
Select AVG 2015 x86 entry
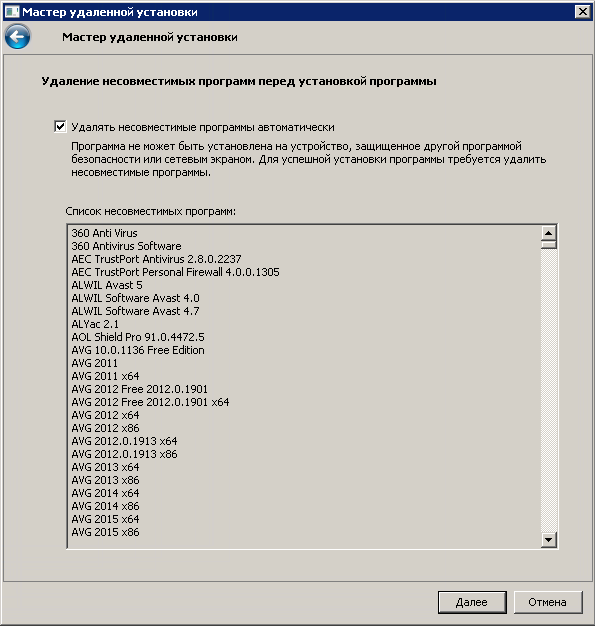105,532
